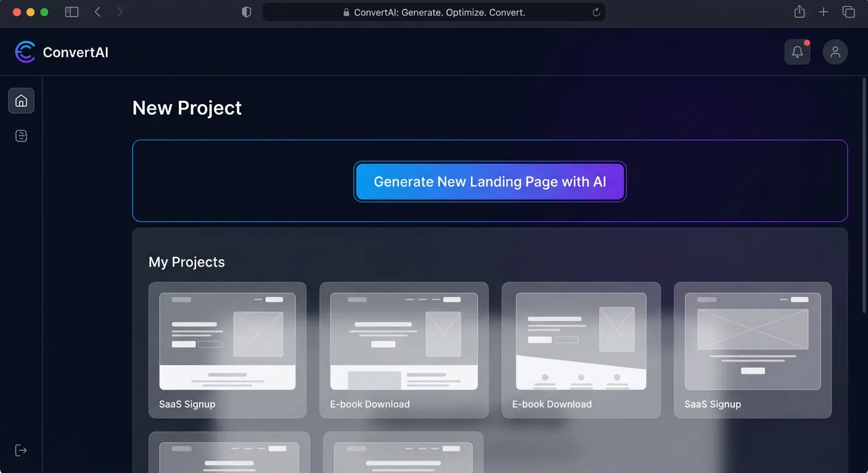Go to Home in the left sidebar
Image resolution: width=868 pixels, height=473 pixels.
pyautogui.click(x=21, y=100)
